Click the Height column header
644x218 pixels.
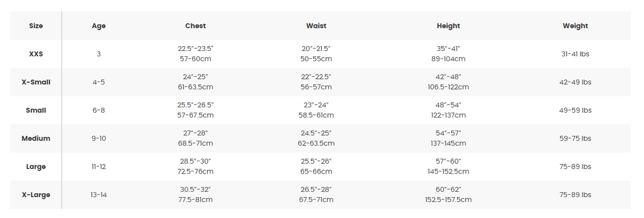point(448,26)
